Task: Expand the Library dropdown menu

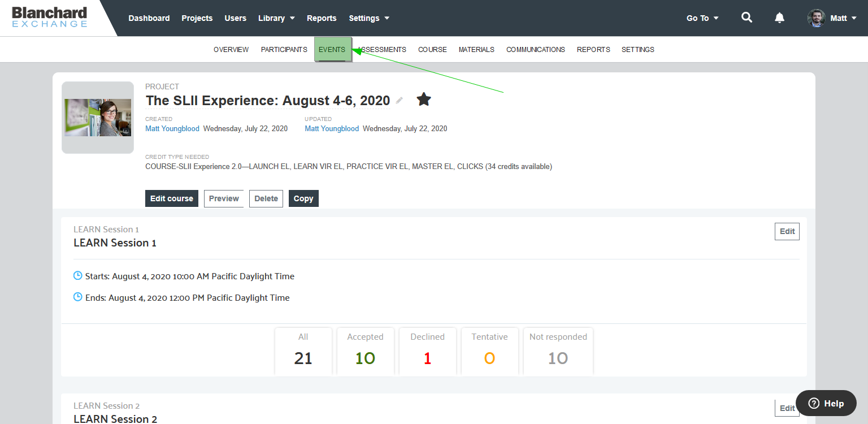Action: point(276,18)
